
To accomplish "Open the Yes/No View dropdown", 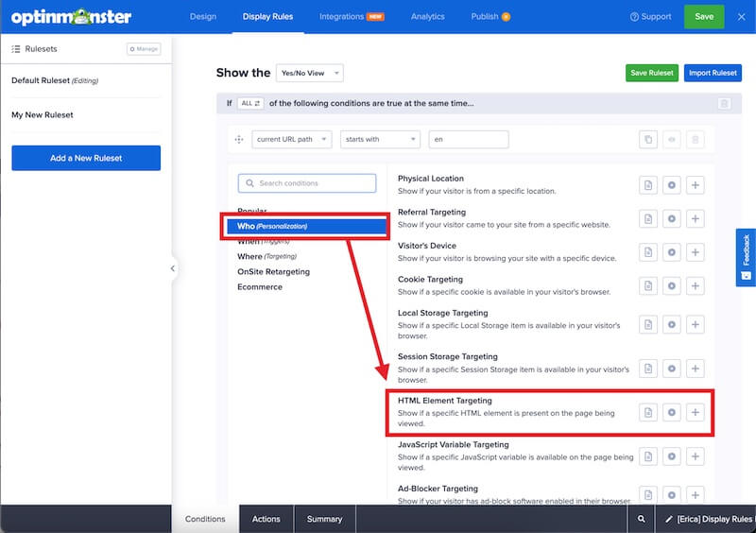I will [x=310, y=74].
